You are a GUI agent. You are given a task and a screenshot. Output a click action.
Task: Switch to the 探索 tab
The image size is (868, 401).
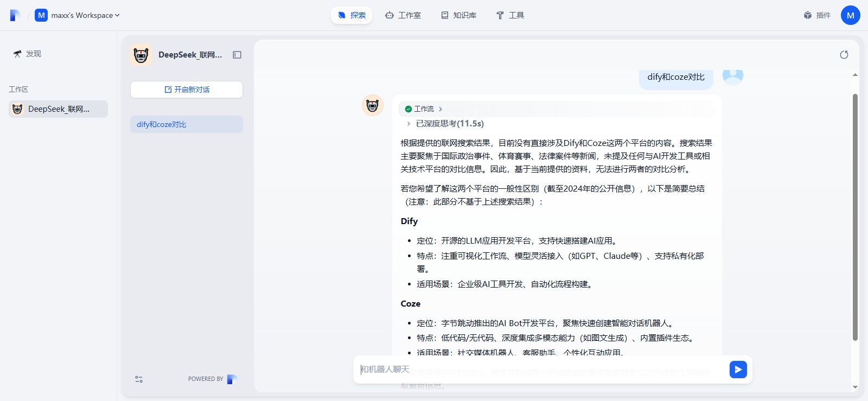point(352,15)
